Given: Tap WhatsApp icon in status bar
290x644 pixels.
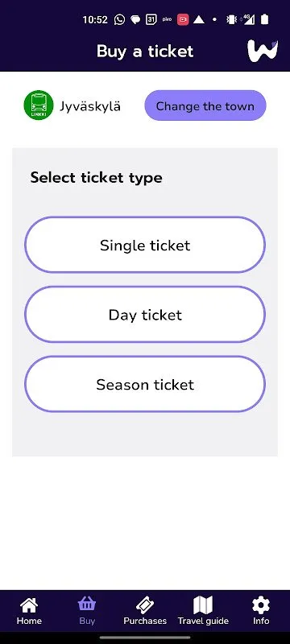Looking at the screenshot, I should point(119,19).
